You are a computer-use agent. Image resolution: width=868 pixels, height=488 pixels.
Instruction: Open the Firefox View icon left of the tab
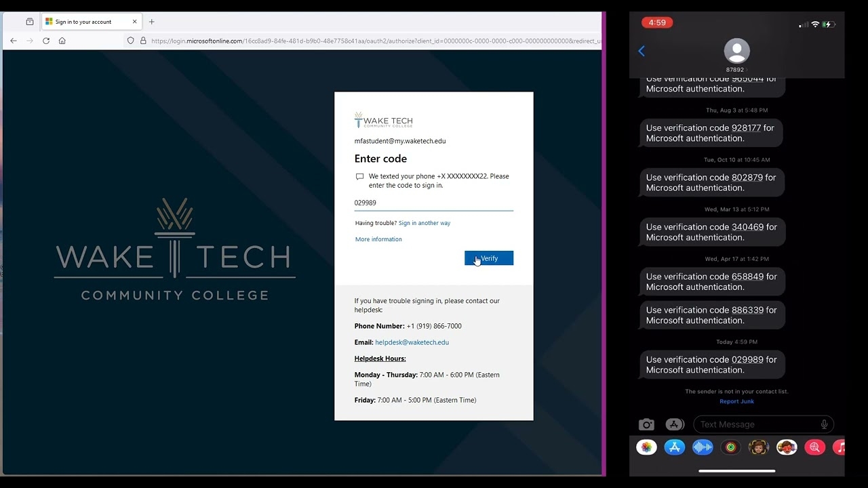point(30,22)
